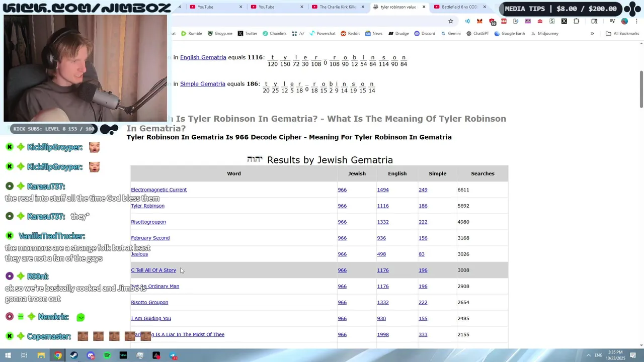
Task: Open the Twitter bookmark
Action: click(248, 34)
